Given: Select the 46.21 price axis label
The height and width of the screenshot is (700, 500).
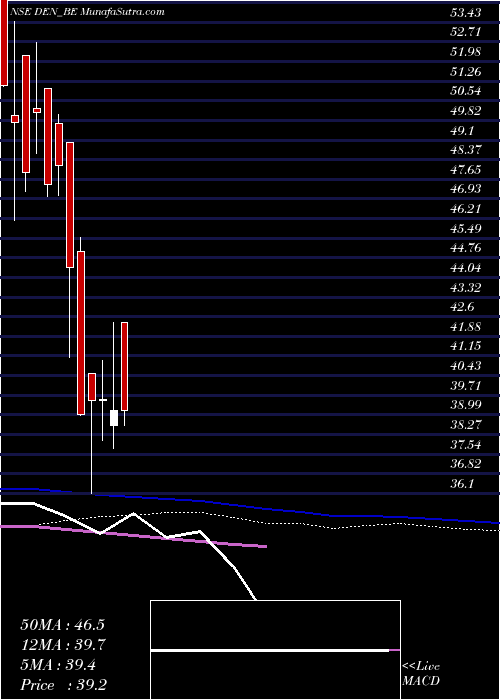Looking at the screenshot, I should 465,209.
